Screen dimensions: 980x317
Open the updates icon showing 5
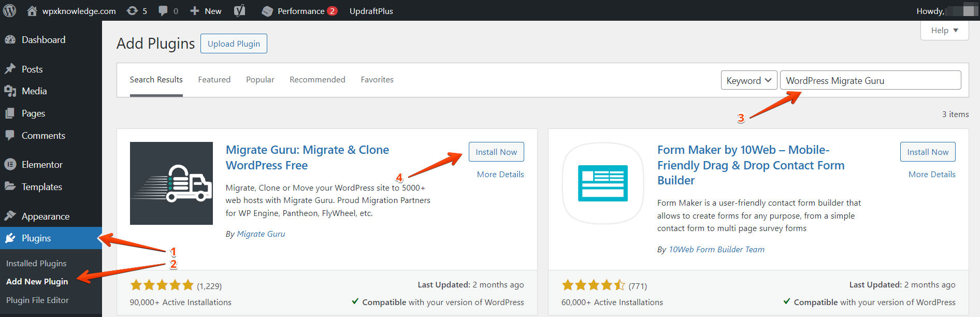pyautogui.click(x=132, y=10)
